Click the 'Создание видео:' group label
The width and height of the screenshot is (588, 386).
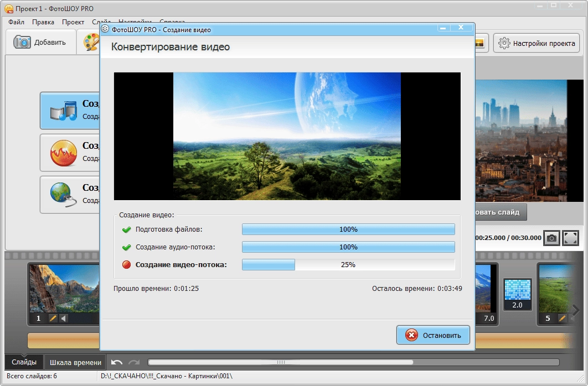(147, 215)
